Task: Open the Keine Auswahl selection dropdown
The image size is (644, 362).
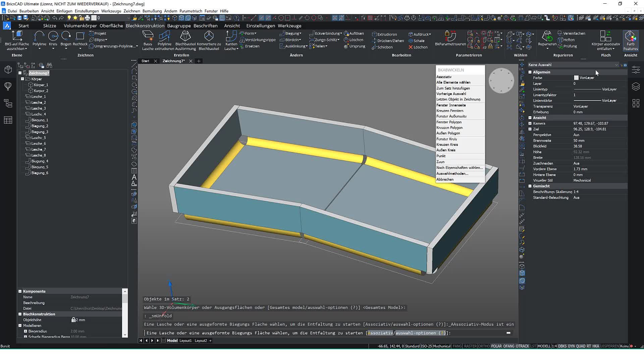Action: tap(573, 65)
